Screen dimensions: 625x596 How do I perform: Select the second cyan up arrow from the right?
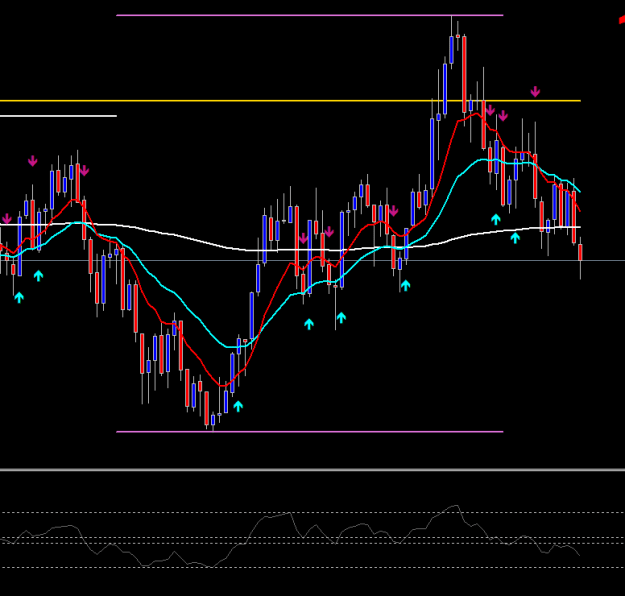(x=495, y=219)
